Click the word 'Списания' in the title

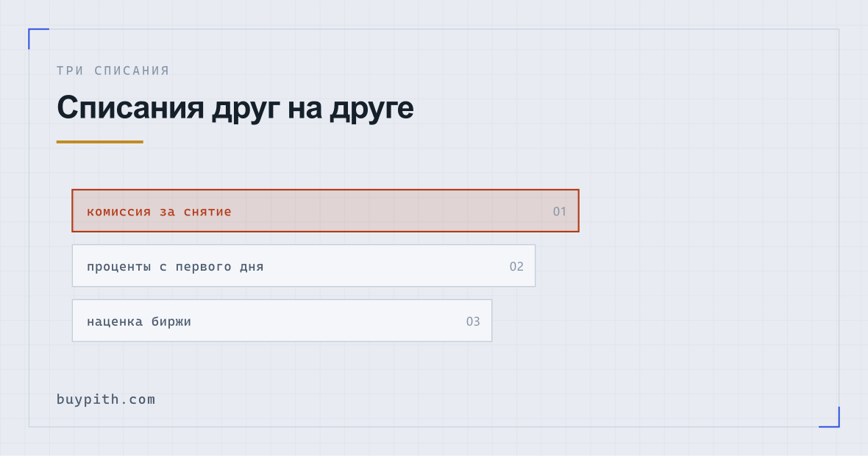(131, 107)
